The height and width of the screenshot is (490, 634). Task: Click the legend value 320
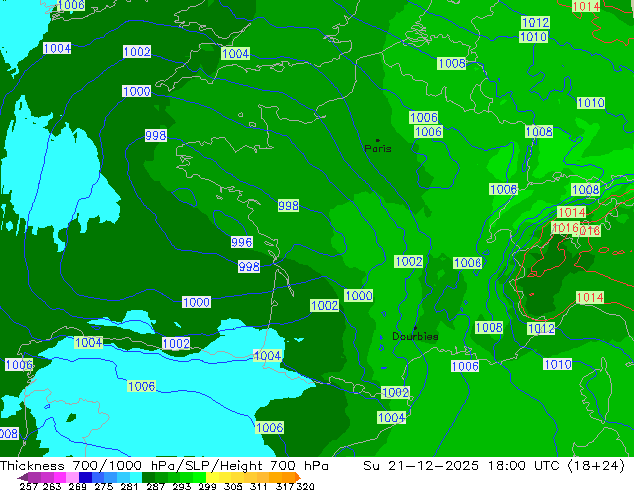pos(305,486)
